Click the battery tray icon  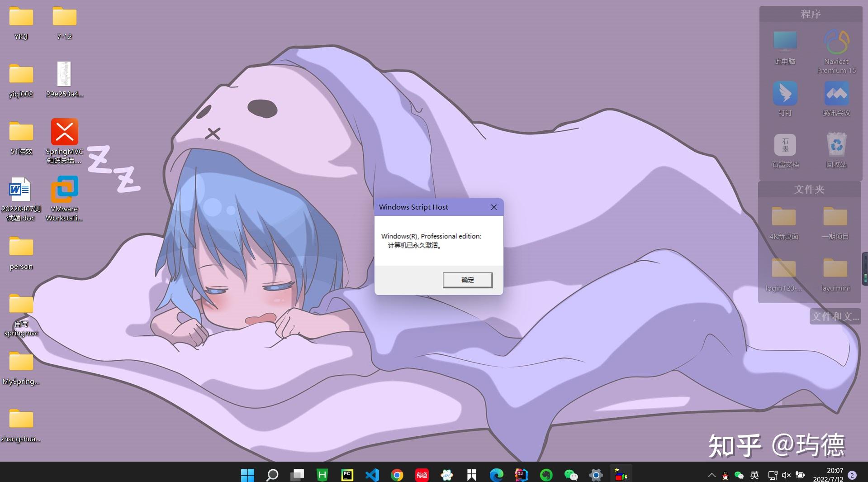(x=800, y=475)
